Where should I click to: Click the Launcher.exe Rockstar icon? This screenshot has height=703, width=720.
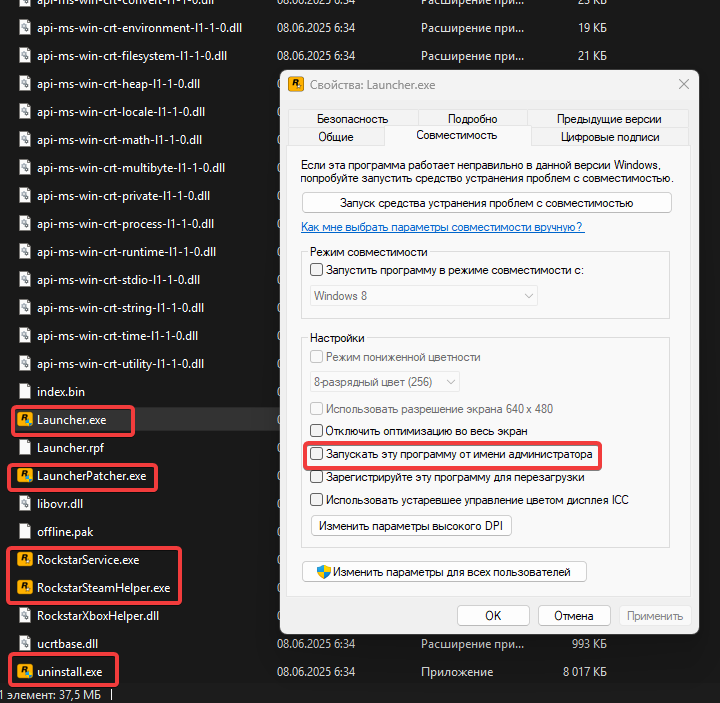point(25,419)
